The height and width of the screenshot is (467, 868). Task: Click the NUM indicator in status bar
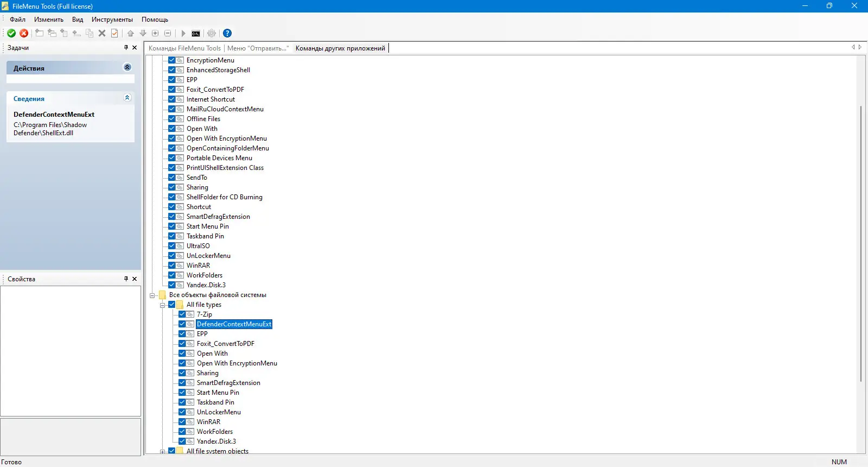839,462
